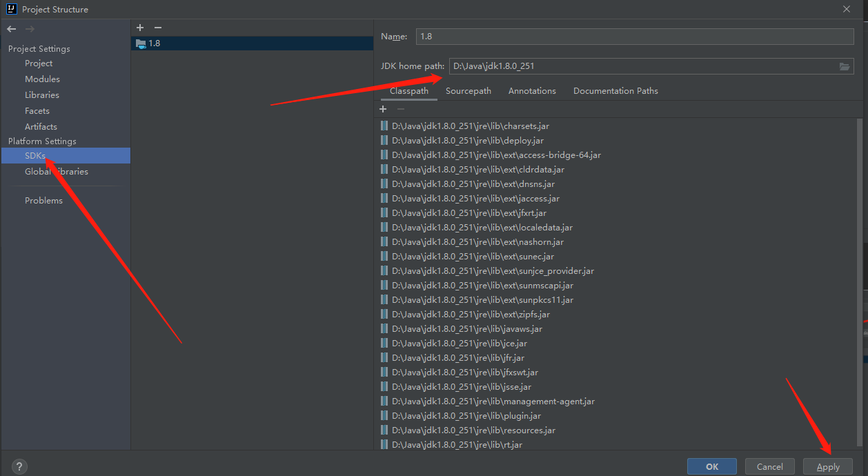Click the Apply button
This screenshot has width=868, height=476.
[x=828, y=466]
